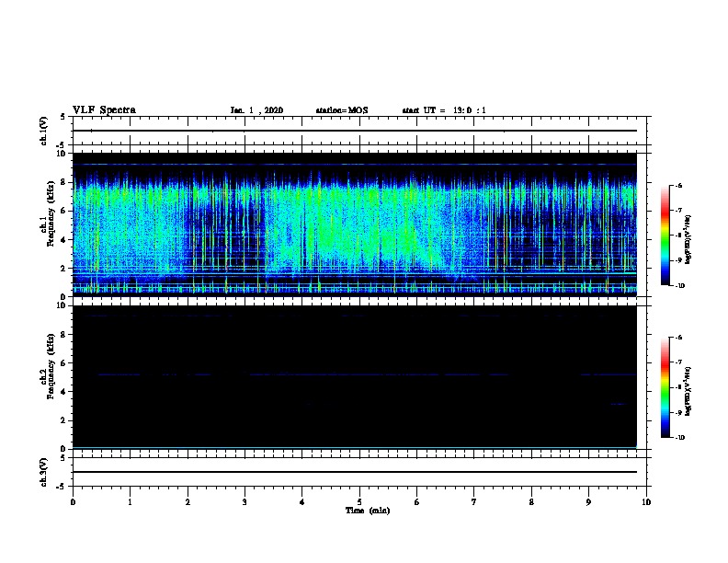The height and width of the screenshot is (563, 728).
Task: Click ch.2 color bar tick "-9"
Action: (x=678, y=412)
